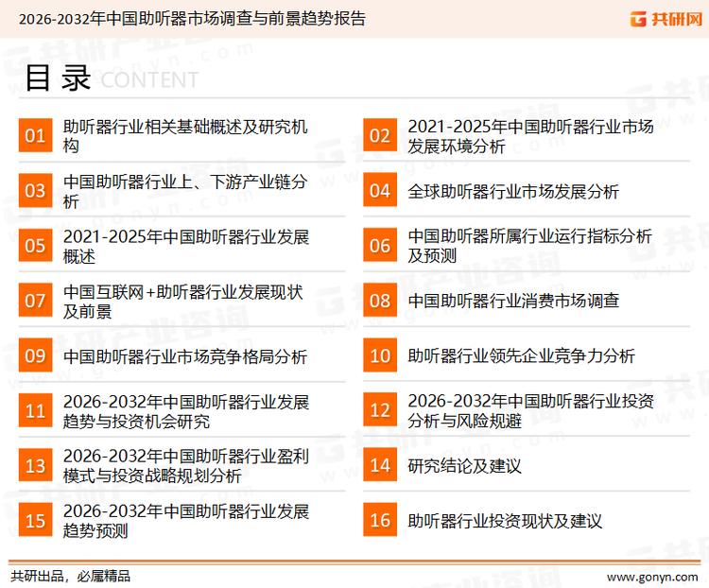Screen dimensions: 709x588
Task: Select 2026-2032年中国助听器行业投资分析与风险规避
Action: pyautogui.click(x=530, y=410)
